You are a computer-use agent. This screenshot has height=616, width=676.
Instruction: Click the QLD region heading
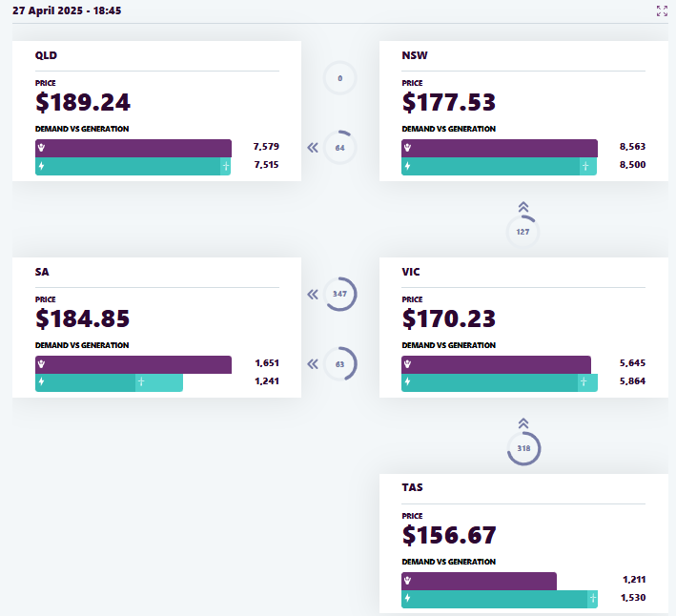[46, 55]
